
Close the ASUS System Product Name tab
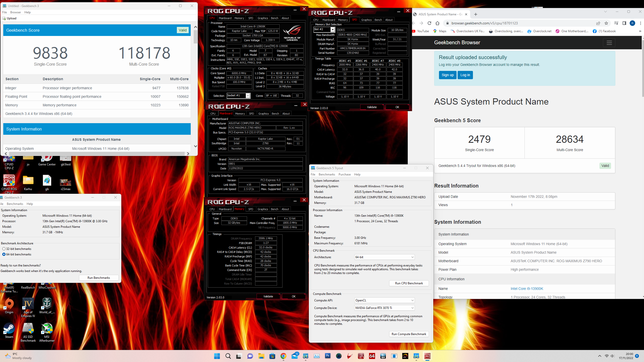pyautogui.click(x=466, y=14)
